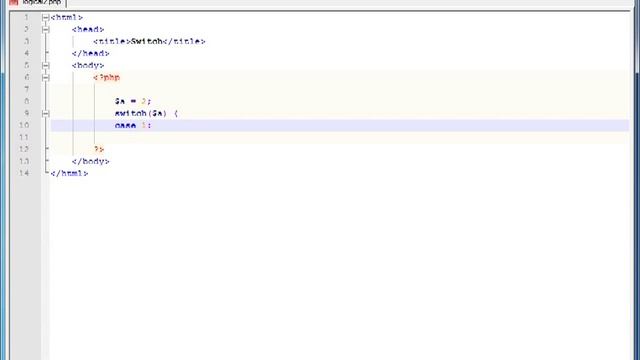Click line number 11 in the gutter
Screen dimensions: 640x360
pyautogui.click(x=24, y=138)
